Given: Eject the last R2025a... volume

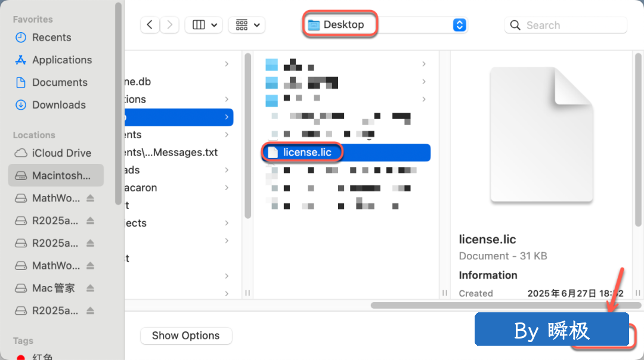Looking at the screenshot, I should (90, 311).
